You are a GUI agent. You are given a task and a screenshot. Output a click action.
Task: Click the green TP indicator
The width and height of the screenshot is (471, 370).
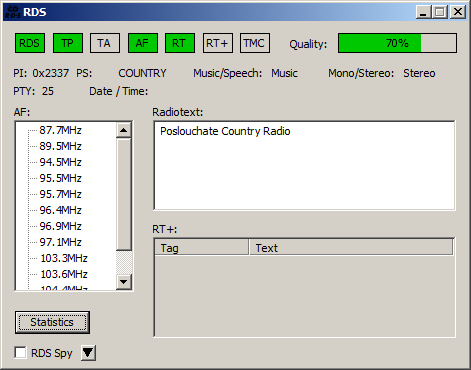pyautogui.click(x=68, y=43)
